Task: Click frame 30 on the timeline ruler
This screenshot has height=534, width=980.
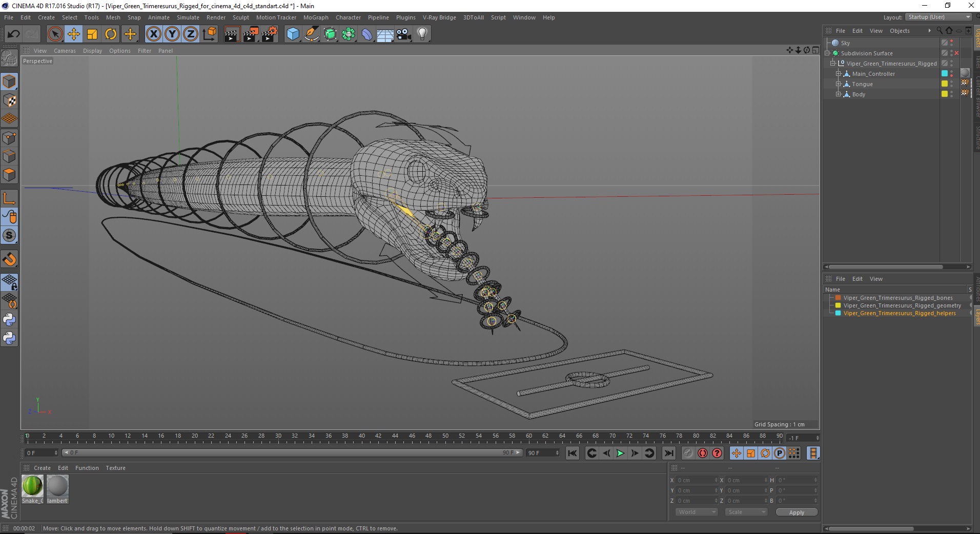Action: pos(278,436)
